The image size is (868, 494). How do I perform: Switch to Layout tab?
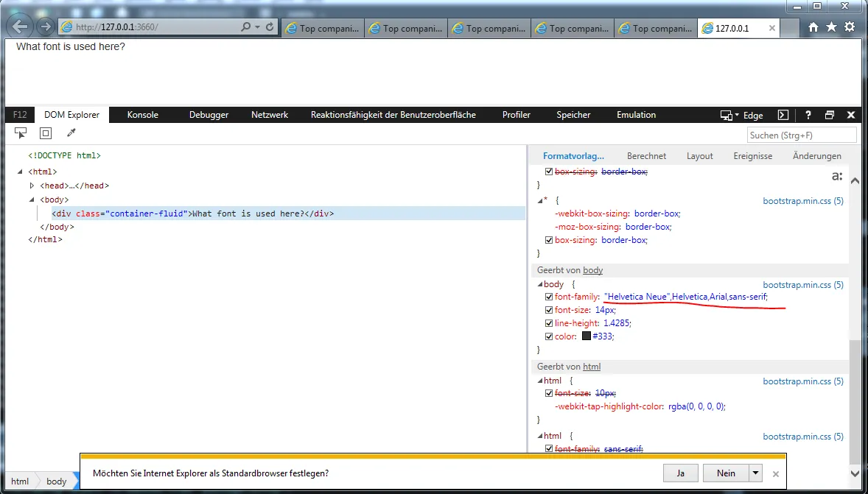click(x=700, y=156)
